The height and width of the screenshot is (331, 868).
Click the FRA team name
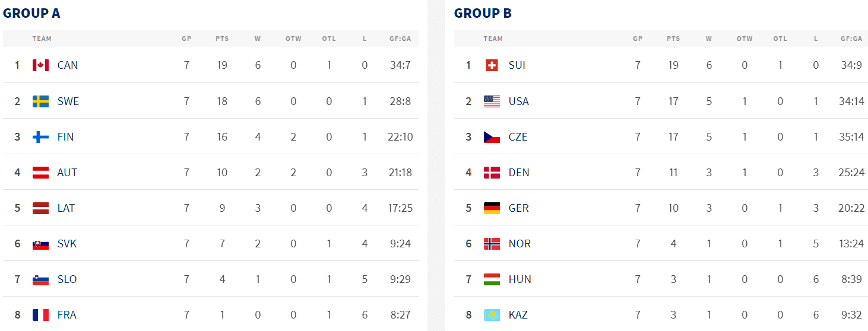(x=66, y=315)
